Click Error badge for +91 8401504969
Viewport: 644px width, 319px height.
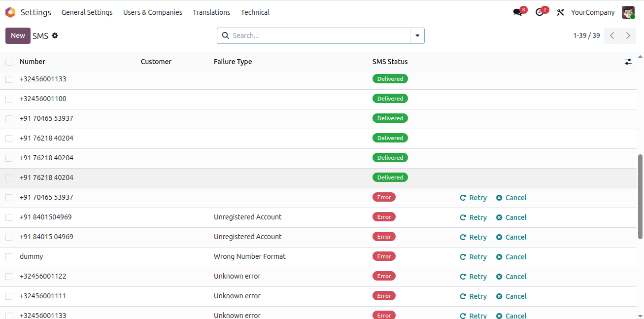[384, 217]
